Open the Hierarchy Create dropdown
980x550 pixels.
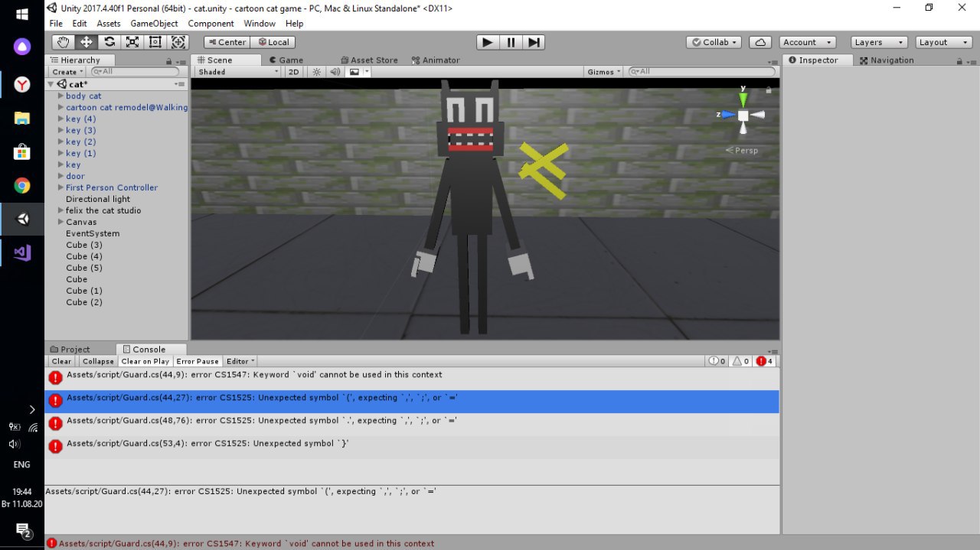(x=67, y=72)
